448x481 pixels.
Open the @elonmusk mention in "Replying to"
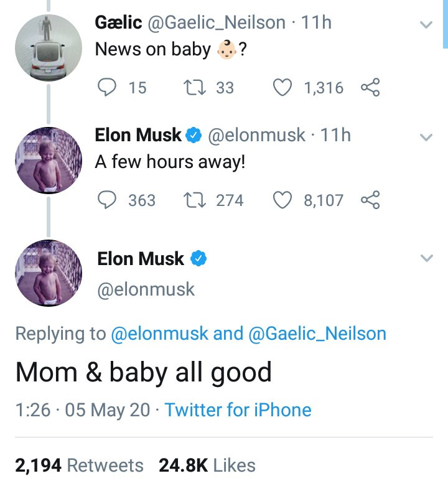[x=159, y=334]
